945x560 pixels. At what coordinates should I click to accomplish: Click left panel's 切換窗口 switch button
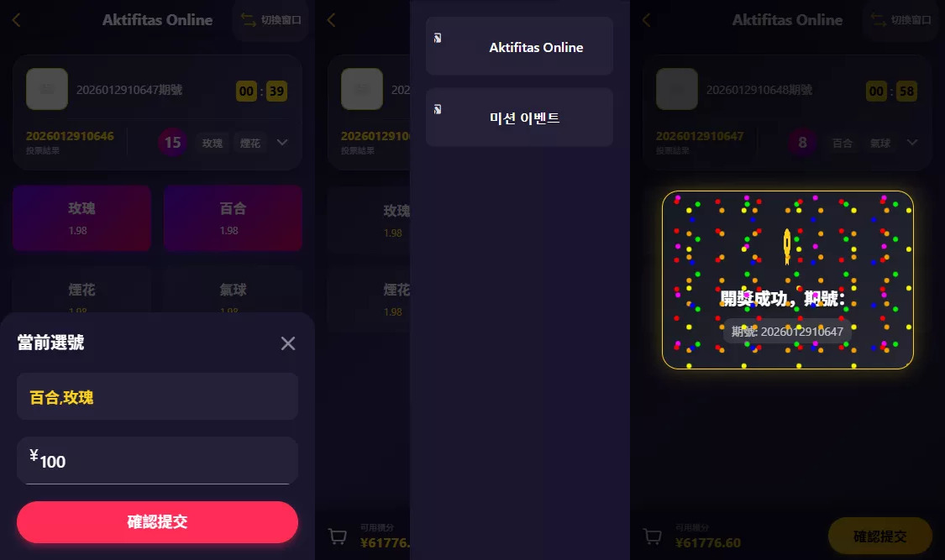point(270,20)
